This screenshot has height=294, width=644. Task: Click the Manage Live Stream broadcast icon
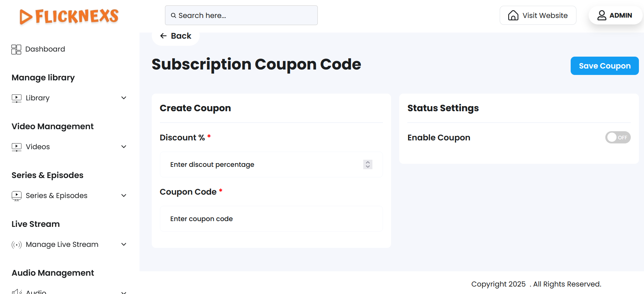tap(16, 244)
